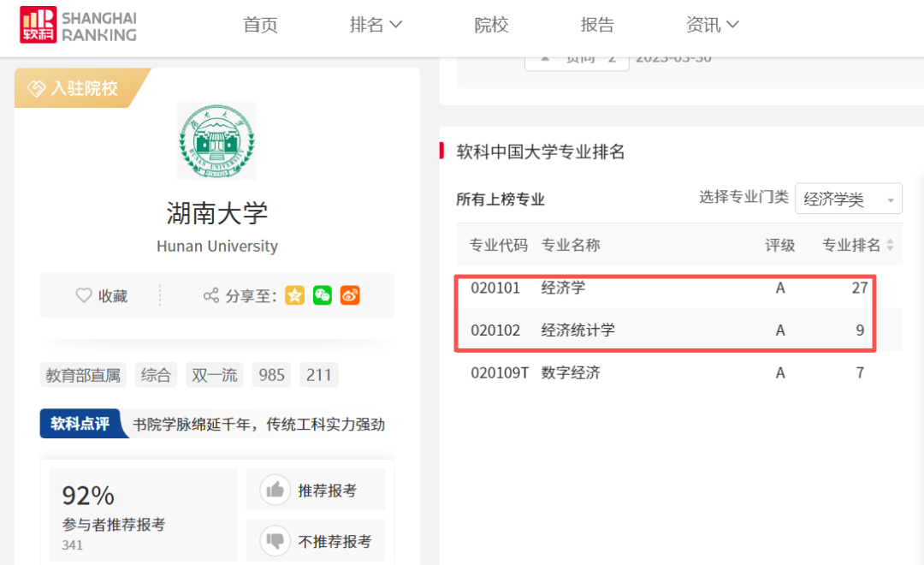Share to Weibo via orange icon
The image size is (924, 565).
click(349, 294)
